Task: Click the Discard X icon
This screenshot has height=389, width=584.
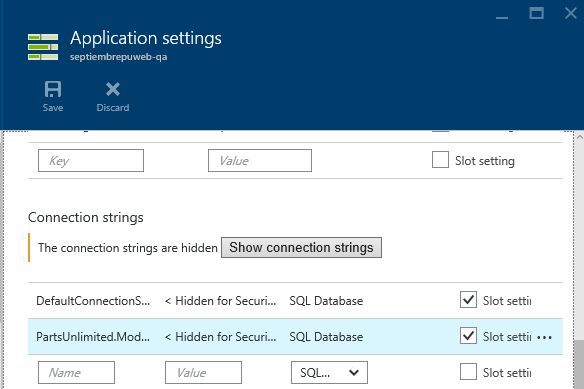Action: 112,89
